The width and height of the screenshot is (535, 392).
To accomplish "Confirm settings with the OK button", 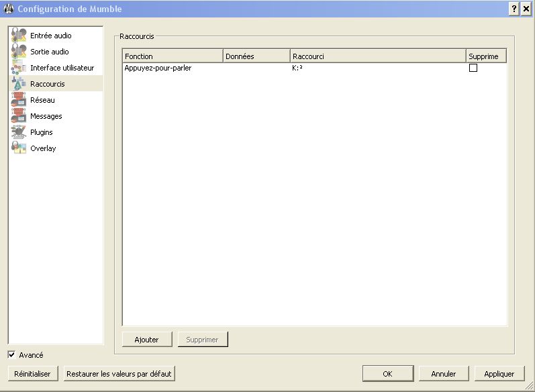I will coord(388,374).
